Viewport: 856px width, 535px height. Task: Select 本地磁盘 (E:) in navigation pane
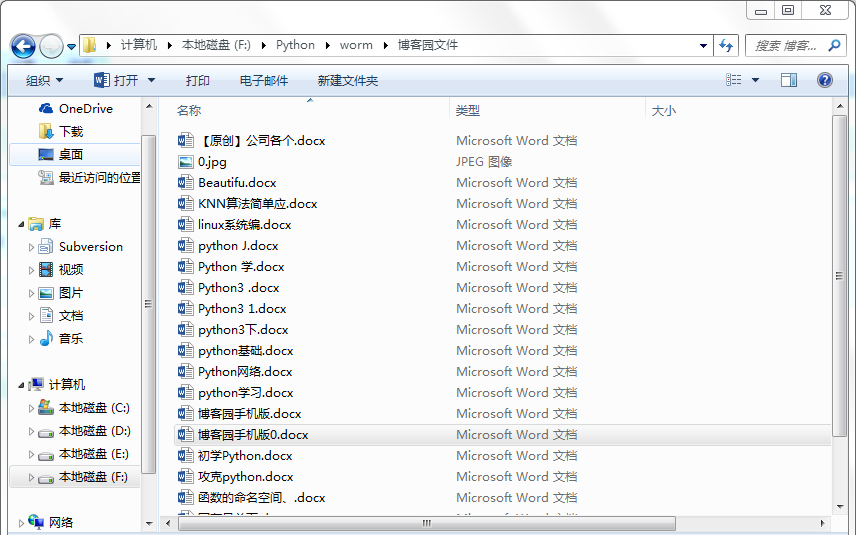[x=93, y=454]
